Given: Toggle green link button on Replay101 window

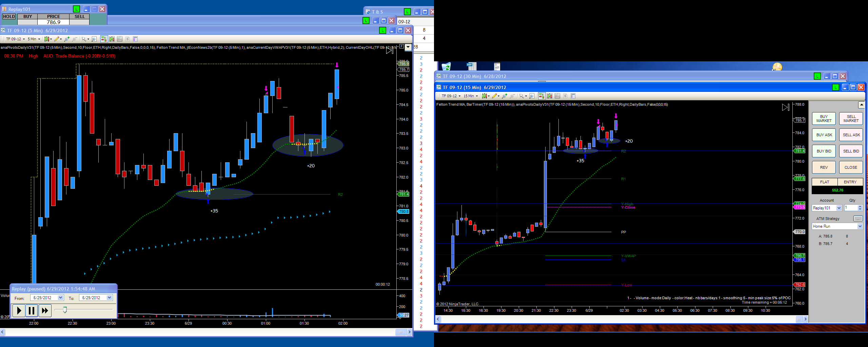Looking at the screenshot, I should pos(76,9).
